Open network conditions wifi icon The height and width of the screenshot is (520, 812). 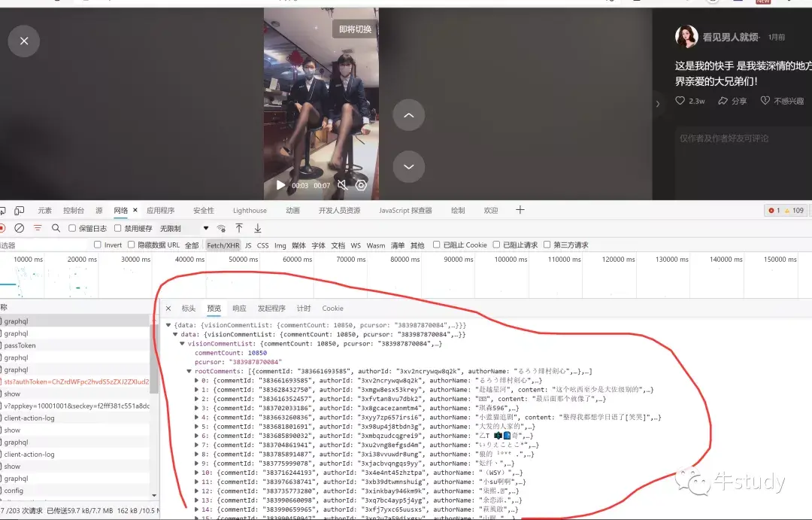coord(221,228)
